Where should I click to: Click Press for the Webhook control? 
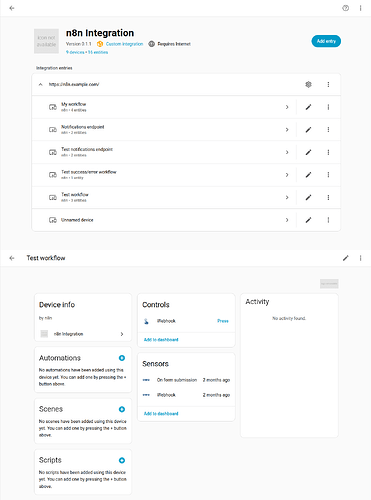[223, 321]
